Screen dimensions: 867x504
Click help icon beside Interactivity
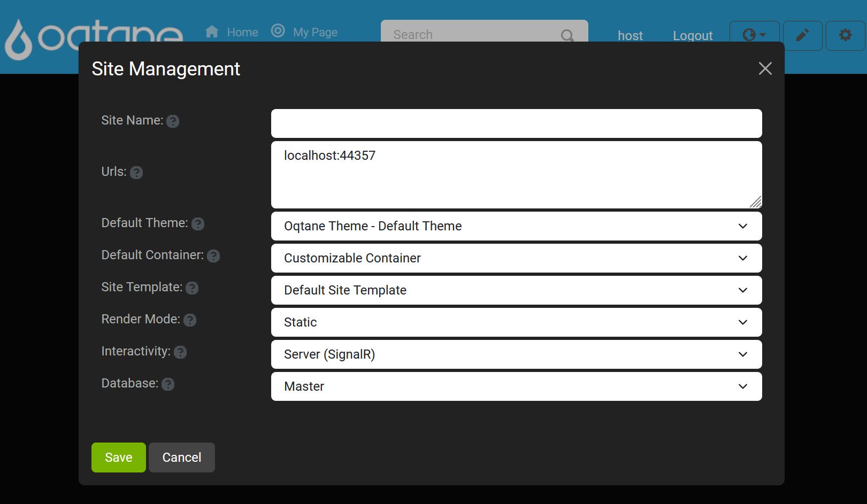tap(180, 352)
